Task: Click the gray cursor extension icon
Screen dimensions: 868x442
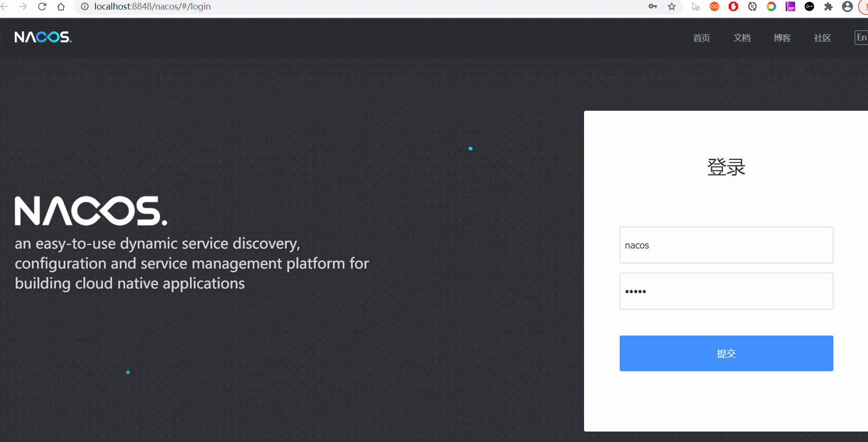Action: pos(696,7)
